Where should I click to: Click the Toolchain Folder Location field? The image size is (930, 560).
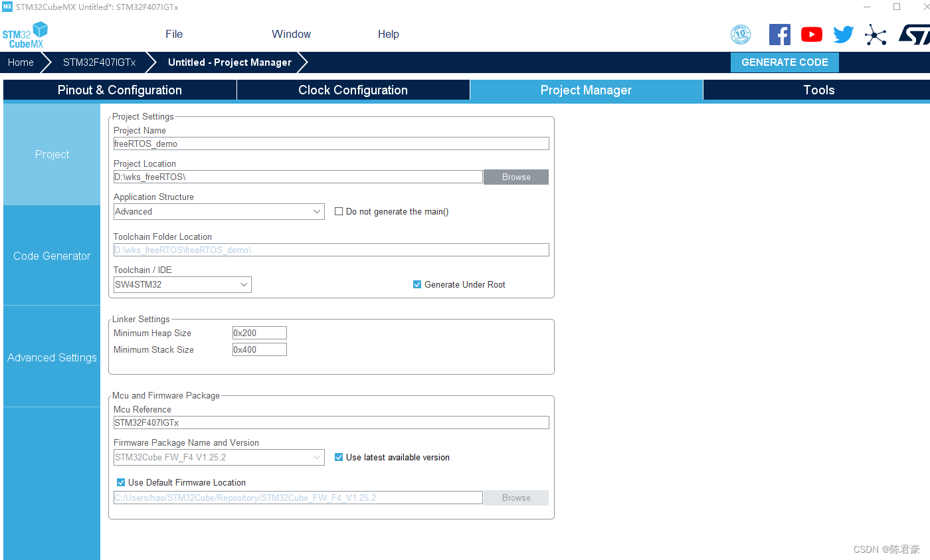[x=331, y=250]
